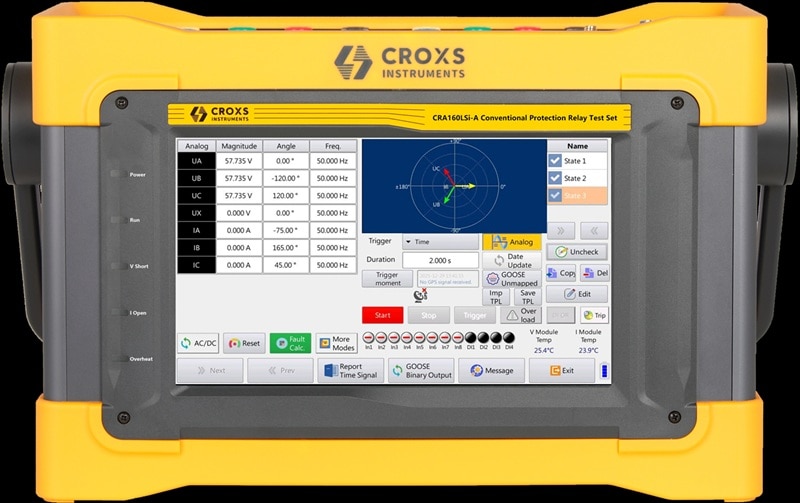Toggle the State 2 checkbox
The width and height of the screenshot is (800, 503).
pyautogui.click(x=555, y=178)
